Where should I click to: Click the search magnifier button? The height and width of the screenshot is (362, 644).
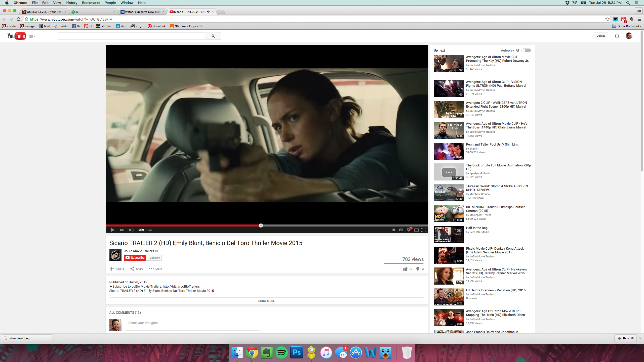(213, 36)
